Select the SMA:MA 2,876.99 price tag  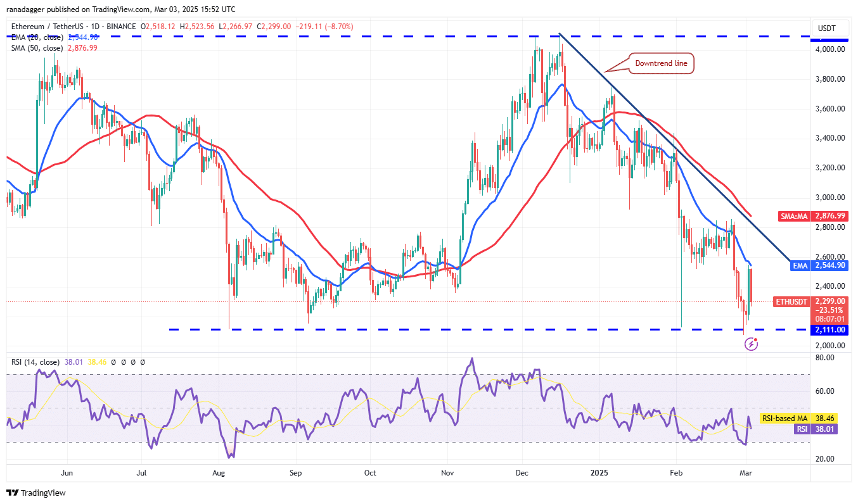(819, 216)
